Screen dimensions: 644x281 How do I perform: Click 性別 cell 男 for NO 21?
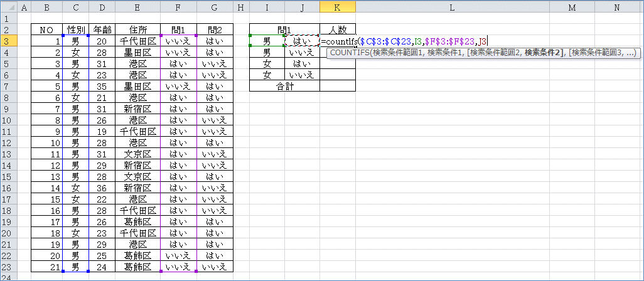click(x=76, y=267)
